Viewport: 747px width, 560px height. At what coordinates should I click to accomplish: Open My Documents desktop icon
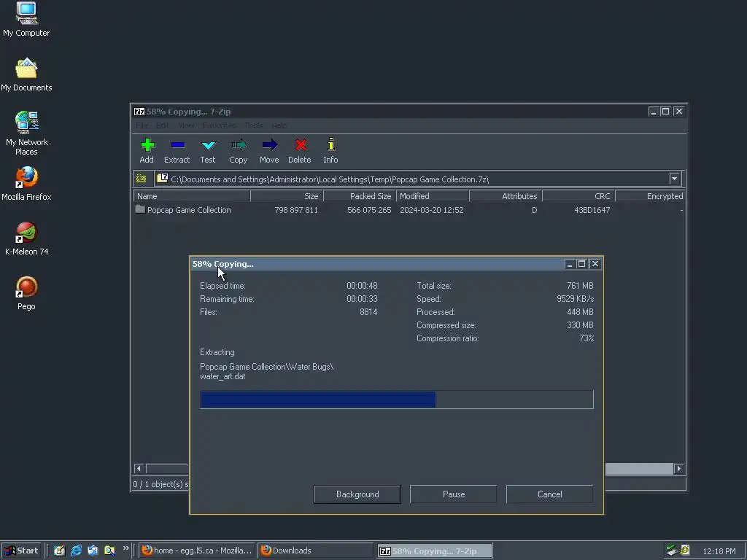pos(26,75)
